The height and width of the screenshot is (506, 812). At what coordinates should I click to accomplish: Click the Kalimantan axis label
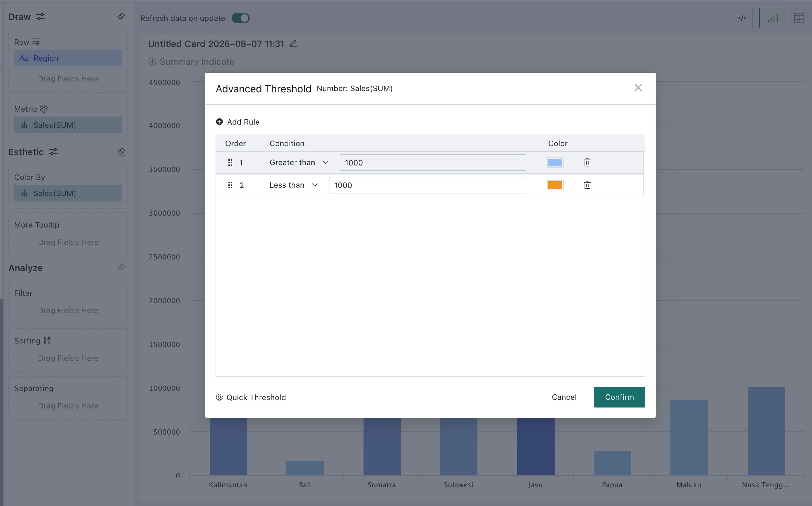point(228,485)
